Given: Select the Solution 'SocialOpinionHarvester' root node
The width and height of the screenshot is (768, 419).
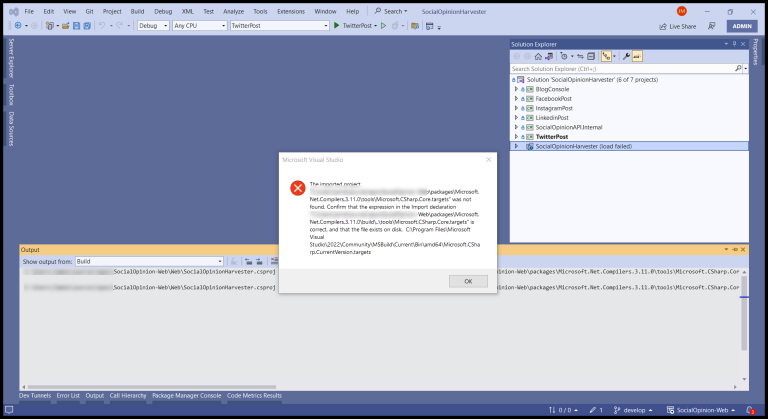Looking at the screenshot, I should [592, 79].
